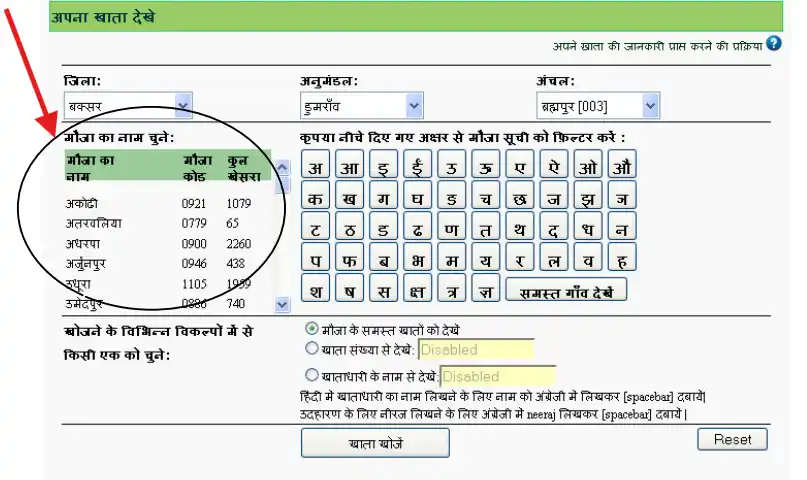This screenshot has width=807, height=480.
Task: Pick अर्जुनपुर row in the mauja list
Action: [x=96, y=263]
